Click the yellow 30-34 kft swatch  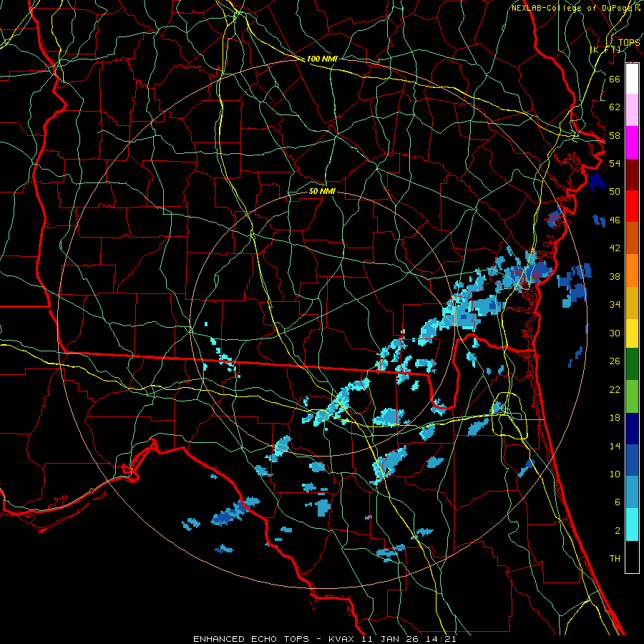point(632,333)
